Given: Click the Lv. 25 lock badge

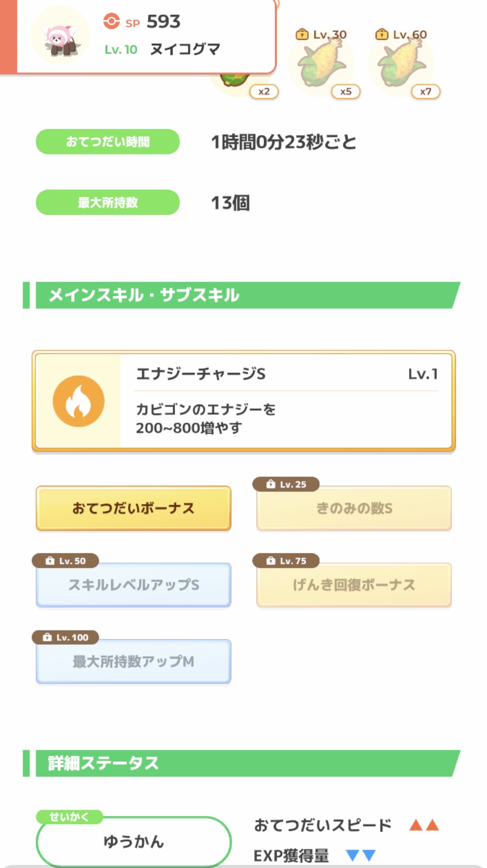Looking at the screenshot, I should pyautogui.click(x=286, y=484).
